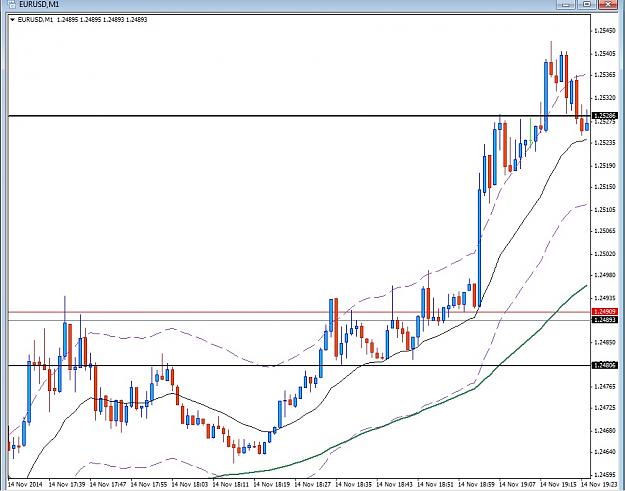Screen dimensions: 625x491
Task: Click the 1.25450 value on the price scale
Action: click(x=605, y=31)
